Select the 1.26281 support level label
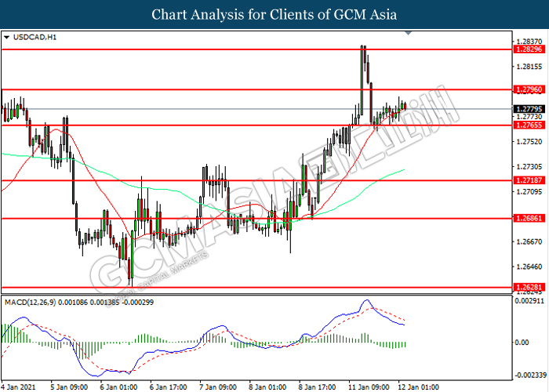Screen dimensions: 549x392 529,288
